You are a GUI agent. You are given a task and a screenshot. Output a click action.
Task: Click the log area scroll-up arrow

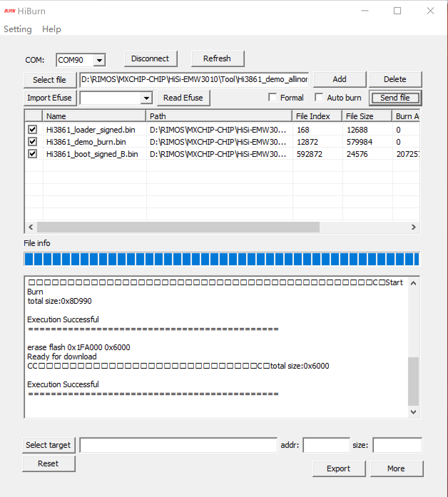[x=413, y=283]
